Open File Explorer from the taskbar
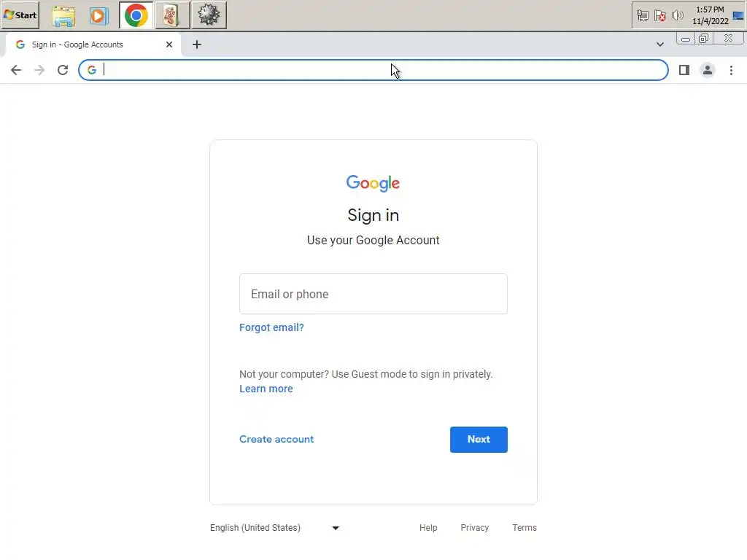This screenshot has height=560, width=747. (x=63, y=16)
